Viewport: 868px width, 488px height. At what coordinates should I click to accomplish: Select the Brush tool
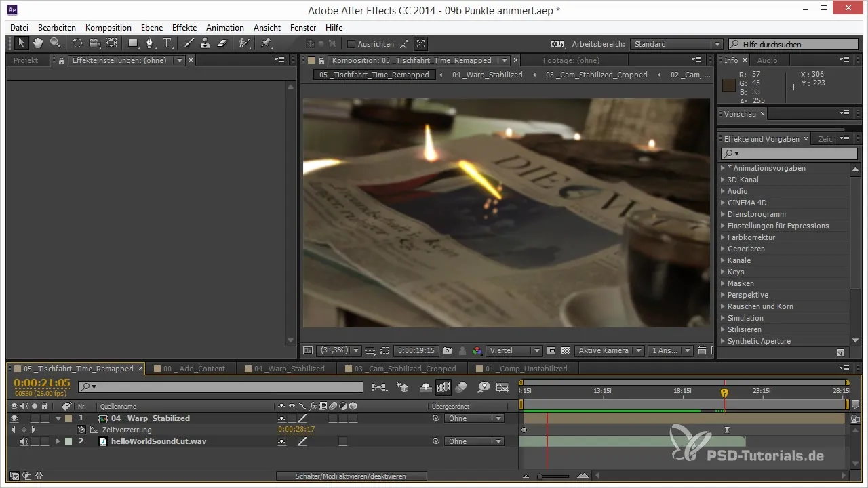[x=189, y=43]
